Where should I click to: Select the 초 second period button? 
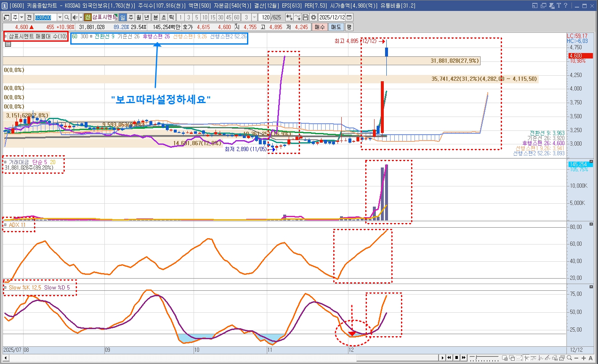coord(164,17)
